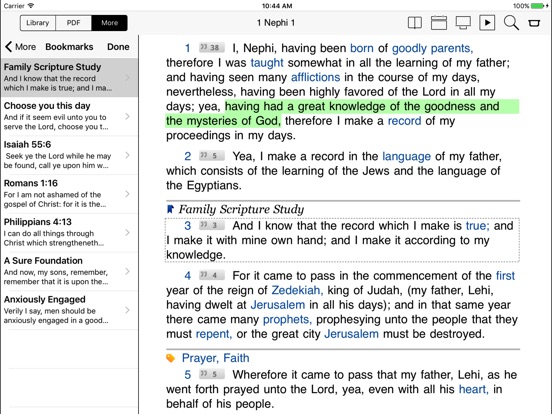Switch to the PDF segment
552x414 pixels.
pos(73,23)
